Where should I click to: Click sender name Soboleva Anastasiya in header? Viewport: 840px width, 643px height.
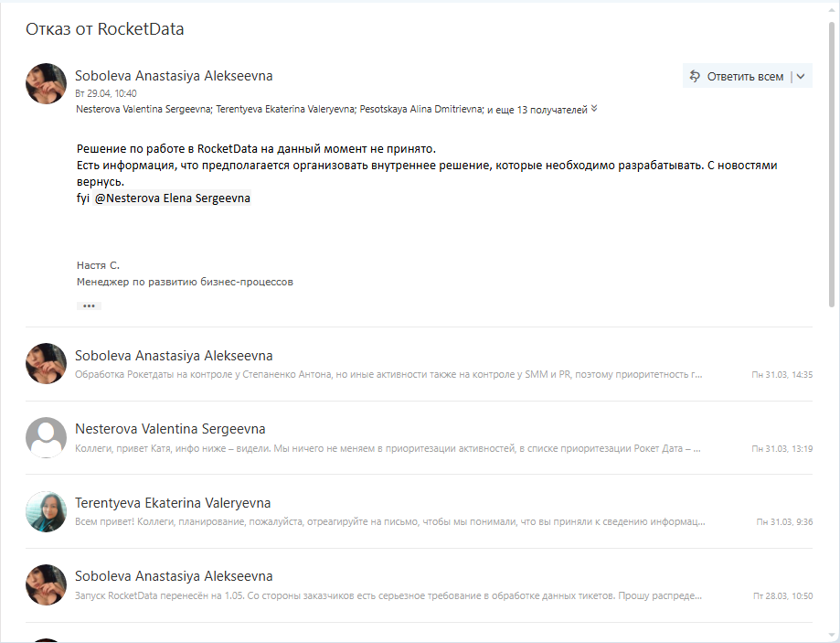pyautogui.click(x=174, y=76)
